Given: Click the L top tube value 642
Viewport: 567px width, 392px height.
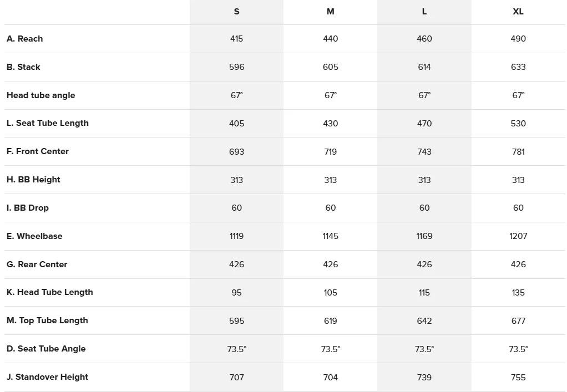Looking at the screenshot, I should [x=424, y=321].
